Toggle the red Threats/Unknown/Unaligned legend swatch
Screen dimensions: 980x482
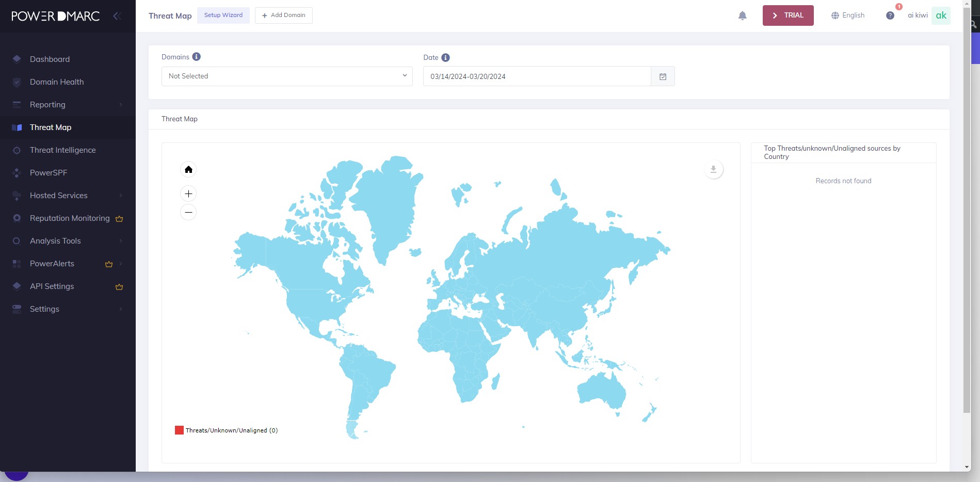pyautogui.click(x=179, y=430)
